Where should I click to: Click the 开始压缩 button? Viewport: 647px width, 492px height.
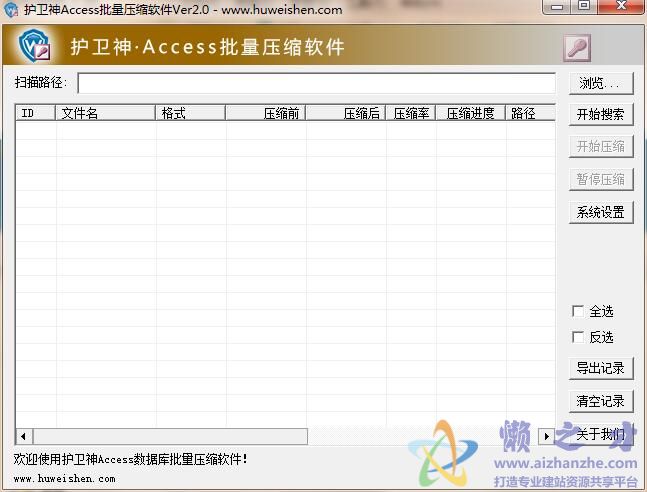[x=601, y=147]
